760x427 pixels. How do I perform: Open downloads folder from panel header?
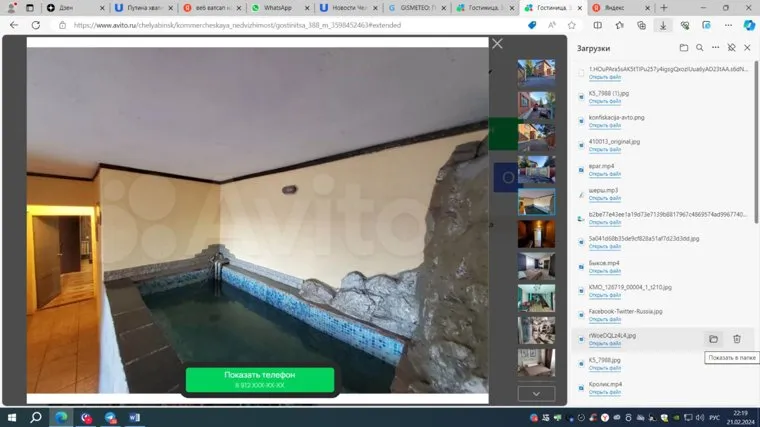(x=684, y=48)
